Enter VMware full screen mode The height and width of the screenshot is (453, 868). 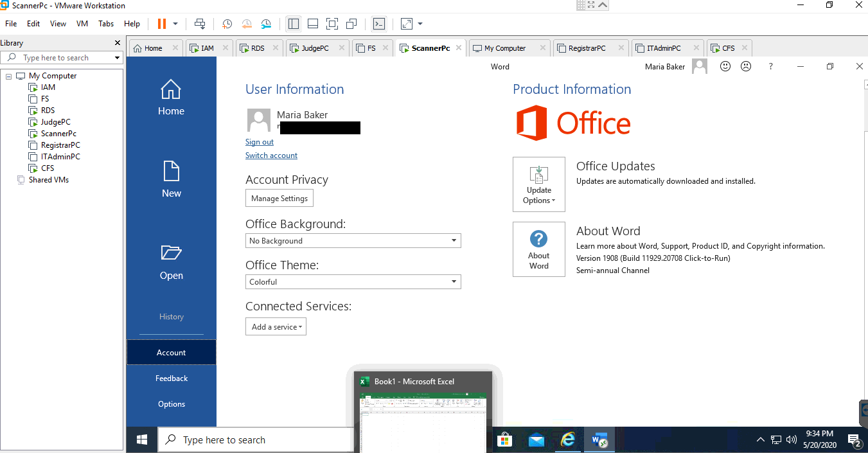pos(332,24)
